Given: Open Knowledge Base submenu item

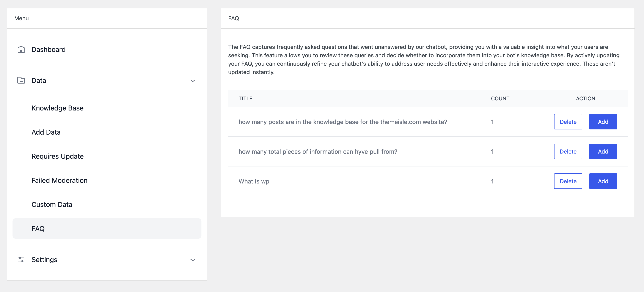Looking at the screenshot, I should 58,108.
